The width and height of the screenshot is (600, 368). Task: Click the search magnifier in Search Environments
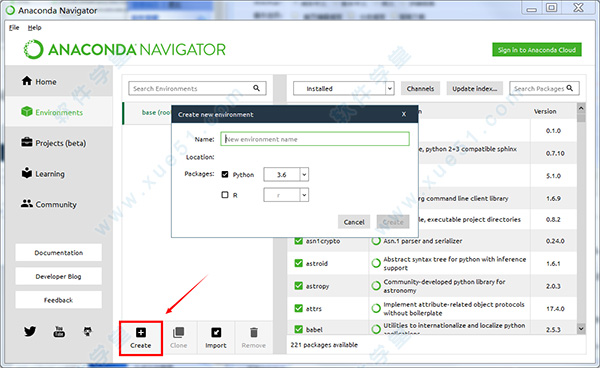(x=256, y=88)
